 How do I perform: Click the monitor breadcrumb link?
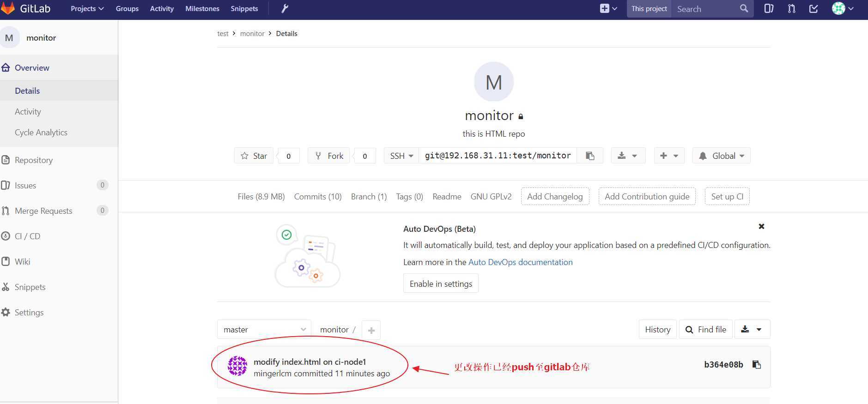pos(252,34)
